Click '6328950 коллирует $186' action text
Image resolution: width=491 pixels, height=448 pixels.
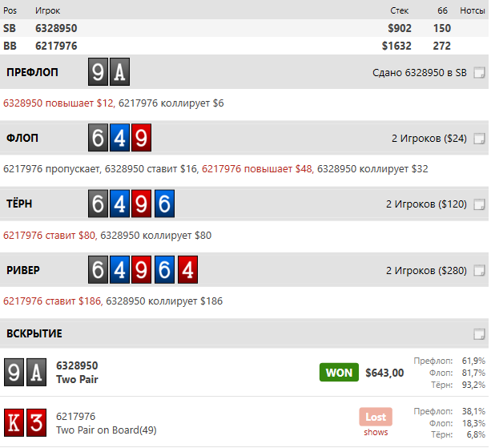click(x=164, y=301)
